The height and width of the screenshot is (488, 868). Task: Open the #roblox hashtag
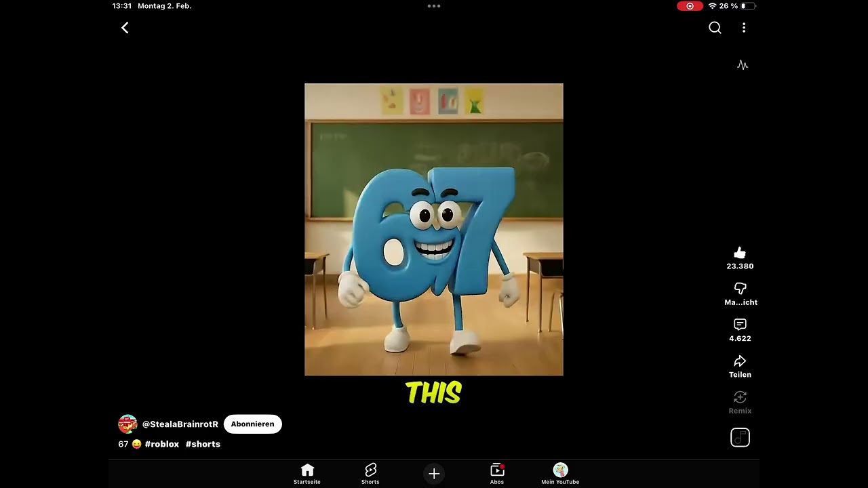coord(162,444)
